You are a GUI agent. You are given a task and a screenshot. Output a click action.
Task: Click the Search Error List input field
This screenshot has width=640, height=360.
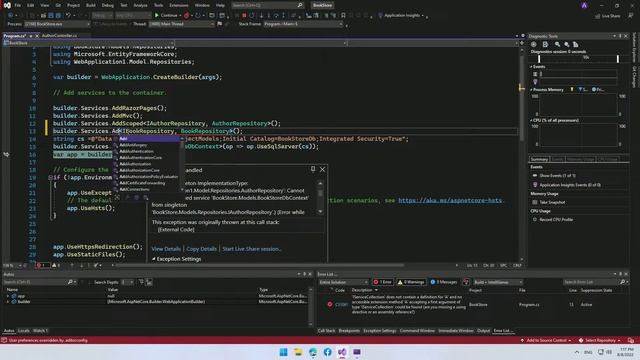[x=591, y=282]
